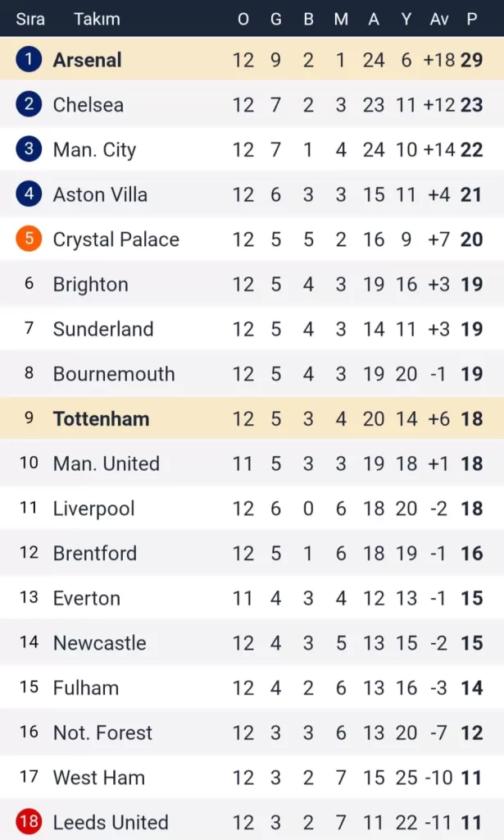Click the blue rank 1 badge
The width and height of the screenshot is (504, 840).
[x=29, y=60]
